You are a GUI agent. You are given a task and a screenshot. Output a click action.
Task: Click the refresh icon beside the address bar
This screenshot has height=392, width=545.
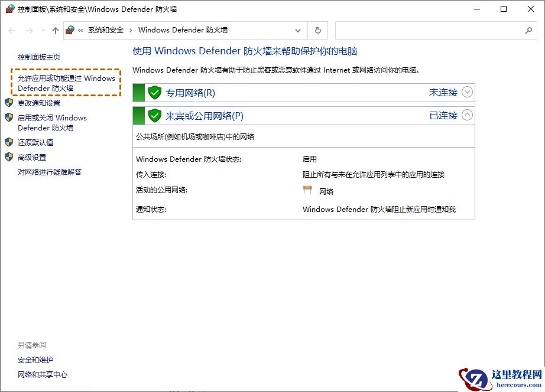pos(318,30)
